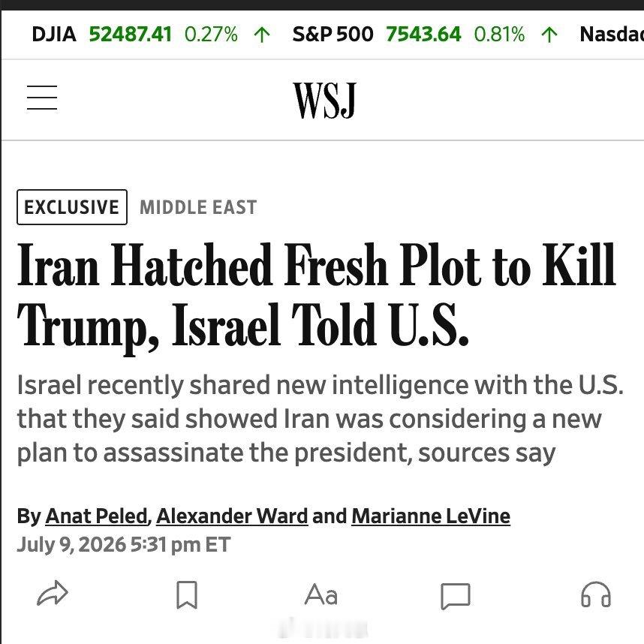Click the S&P 500 0.81% change

click(499, 34)
